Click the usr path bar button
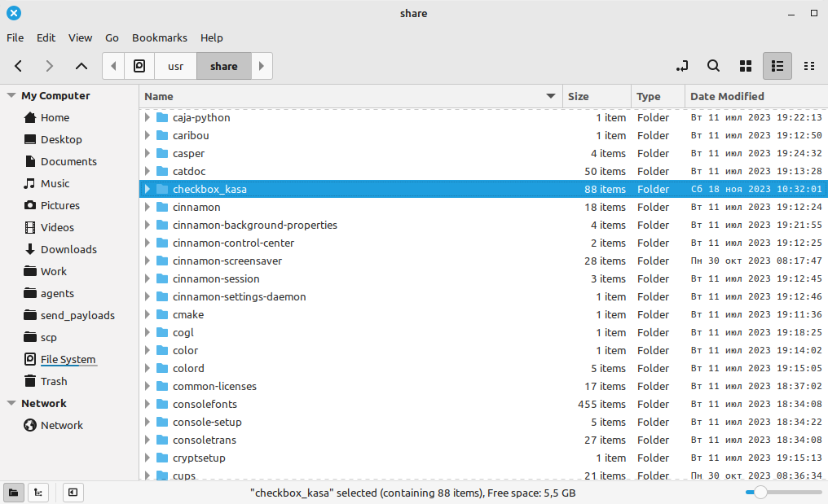 [x=175, y=66]
